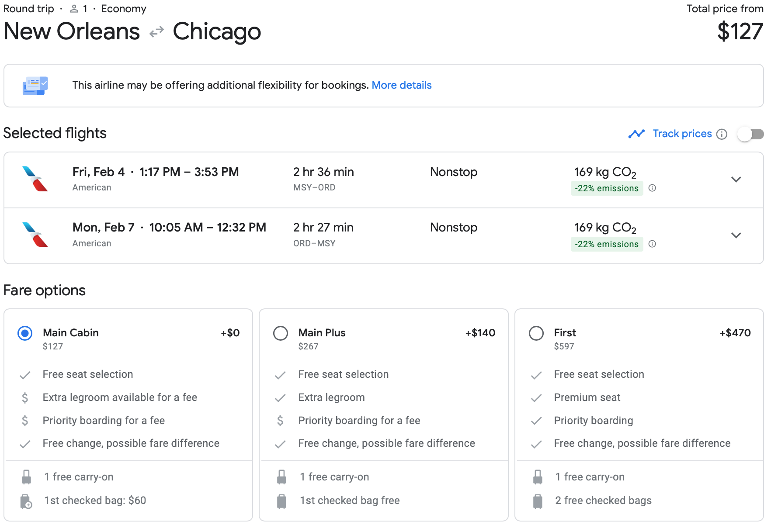Click American Airlines logo on Feb 7 flight
This screenshot has height=532, width=778.
point(35,235)
